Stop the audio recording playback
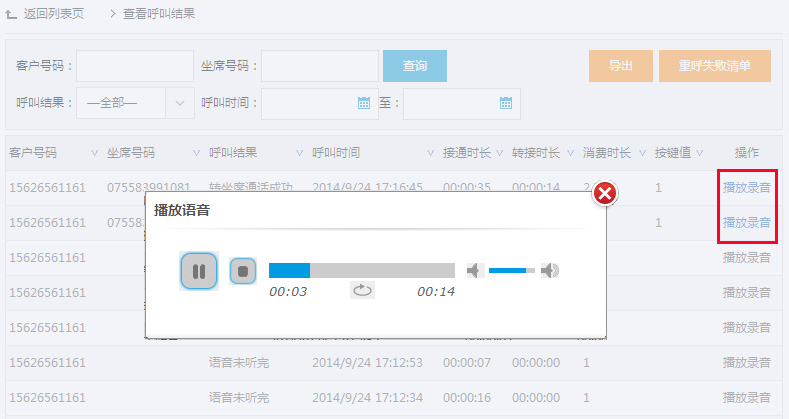Viewport: 789px width, 419px height. coord(243,271)
